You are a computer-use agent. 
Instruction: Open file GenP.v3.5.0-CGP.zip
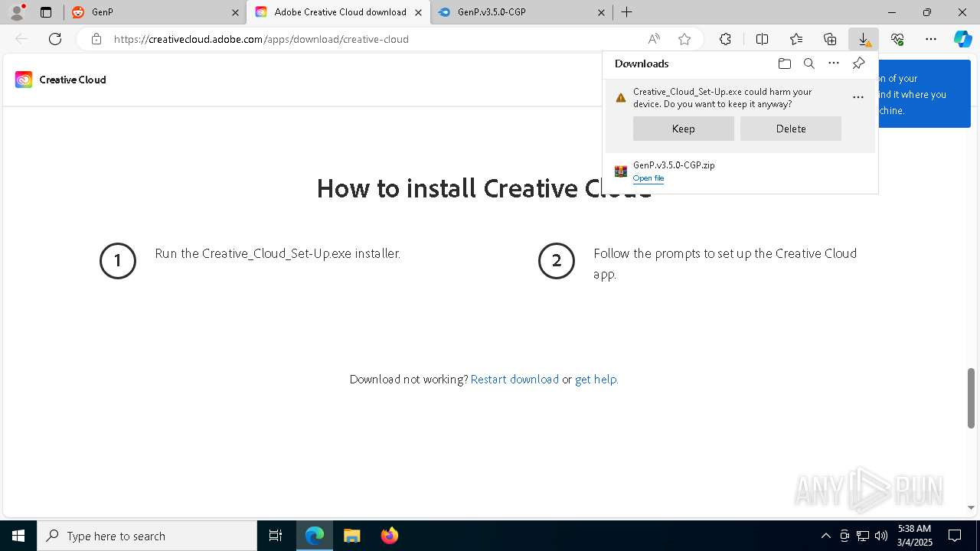click(x=648, y=178)
